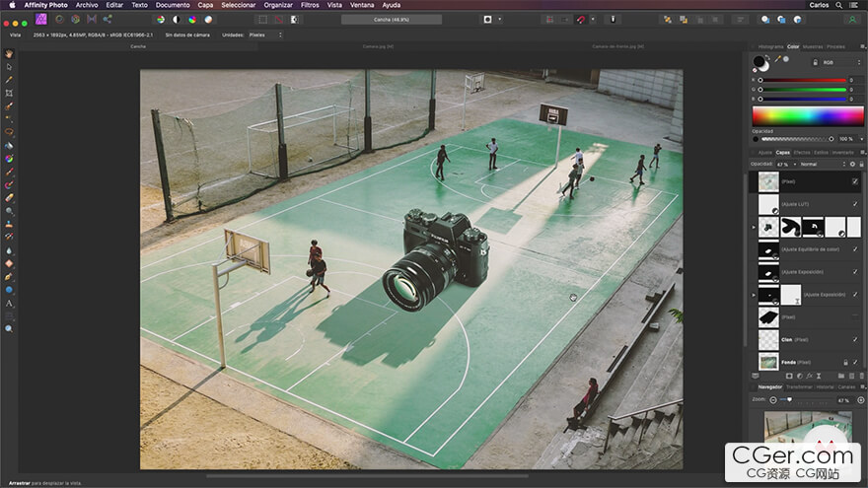
Task: Click the Invert Selection toolbar icon
Action: (295, 20)
